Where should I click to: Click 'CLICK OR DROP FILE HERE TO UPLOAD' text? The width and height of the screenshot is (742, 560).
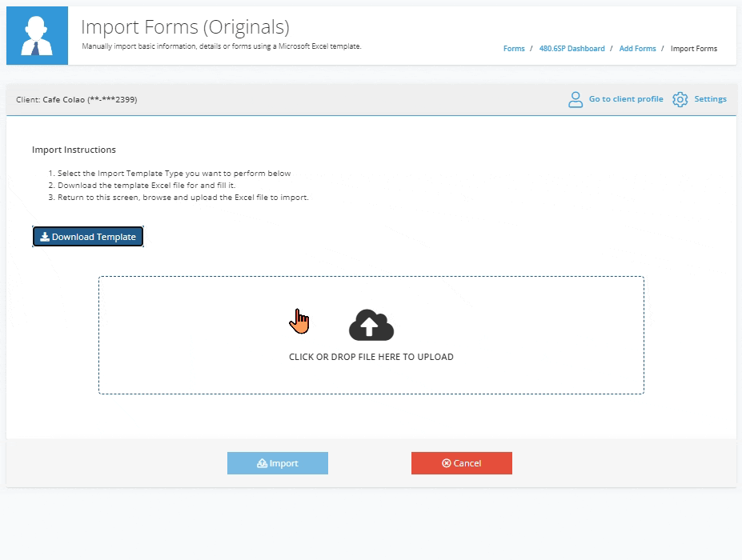(371, 357)
